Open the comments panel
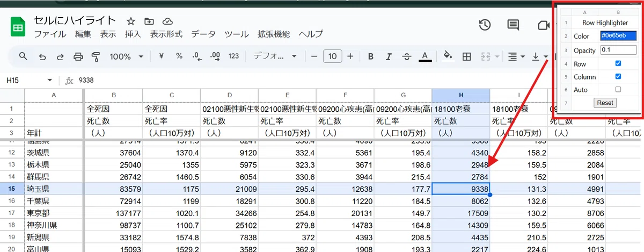 click(x=514, y=25)
